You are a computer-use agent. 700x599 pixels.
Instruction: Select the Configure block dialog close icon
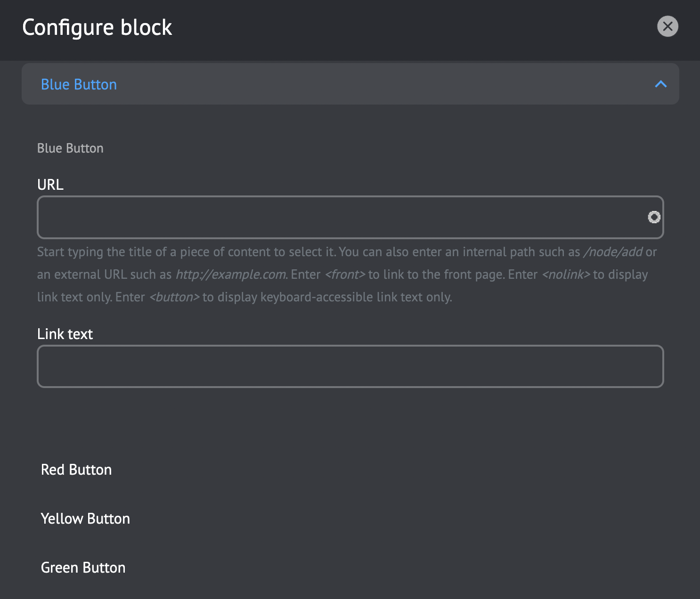pos(667,27)
